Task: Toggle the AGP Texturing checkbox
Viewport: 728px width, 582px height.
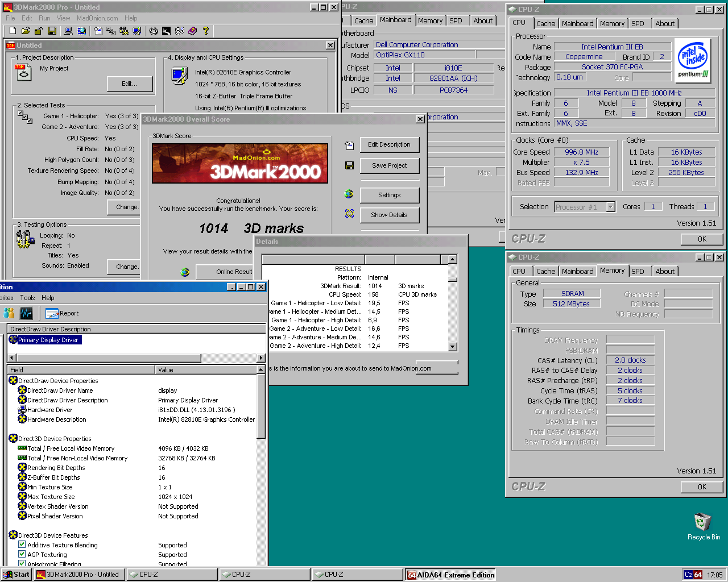Action: [22, 554]
